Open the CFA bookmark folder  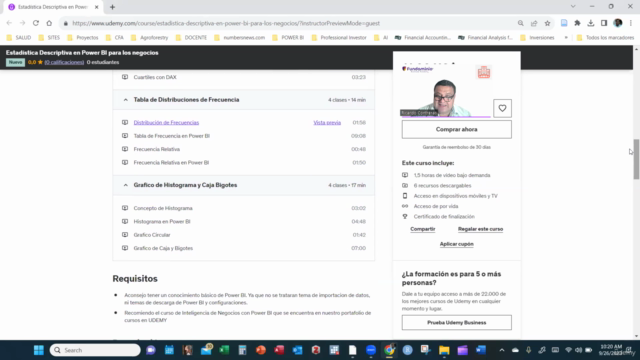point(115,38)
